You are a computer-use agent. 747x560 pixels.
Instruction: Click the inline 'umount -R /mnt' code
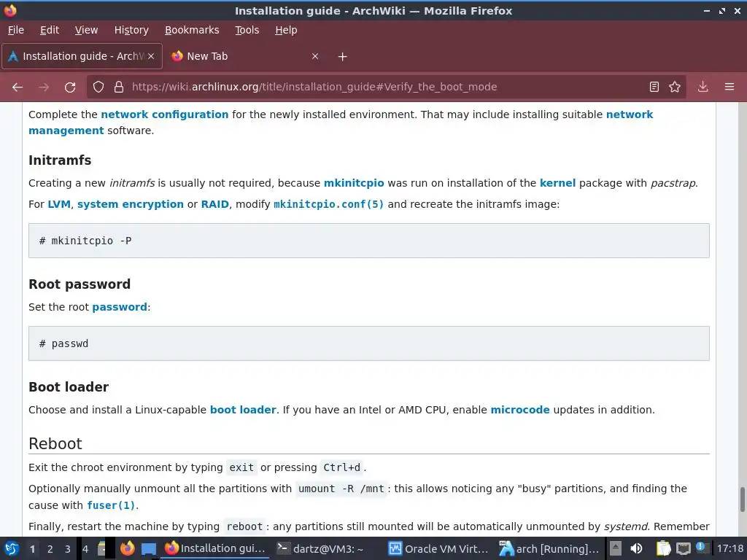pyautogui.click(x=341, y=489)
